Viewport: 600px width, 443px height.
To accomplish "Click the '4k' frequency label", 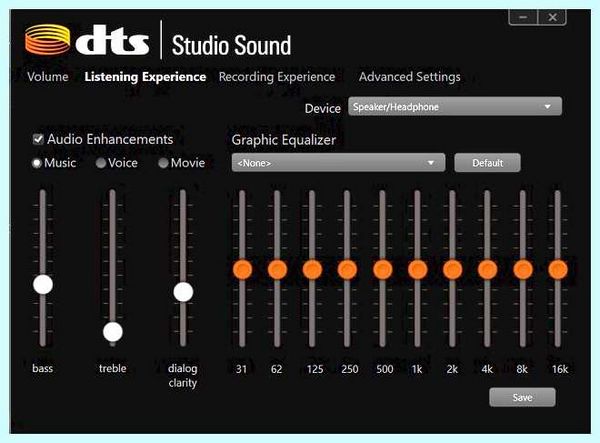I will coord(487,369).
